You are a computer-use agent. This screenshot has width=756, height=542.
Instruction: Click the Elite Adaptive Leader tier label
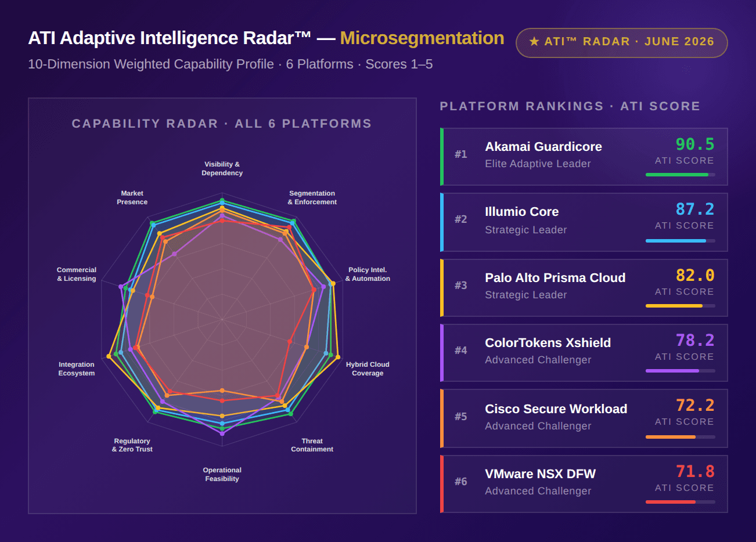[538, 164]
